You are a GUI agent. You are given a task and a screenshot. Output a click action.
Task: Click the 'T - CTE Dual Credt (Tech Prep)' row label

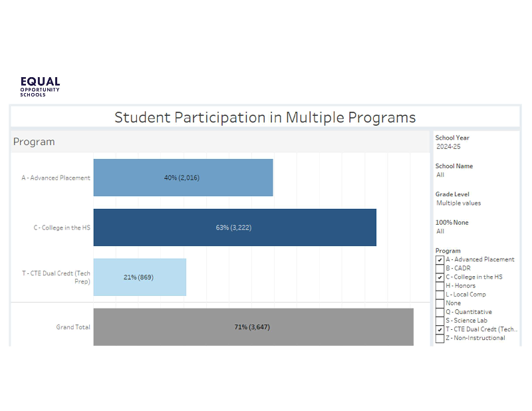tap(57, 277)
